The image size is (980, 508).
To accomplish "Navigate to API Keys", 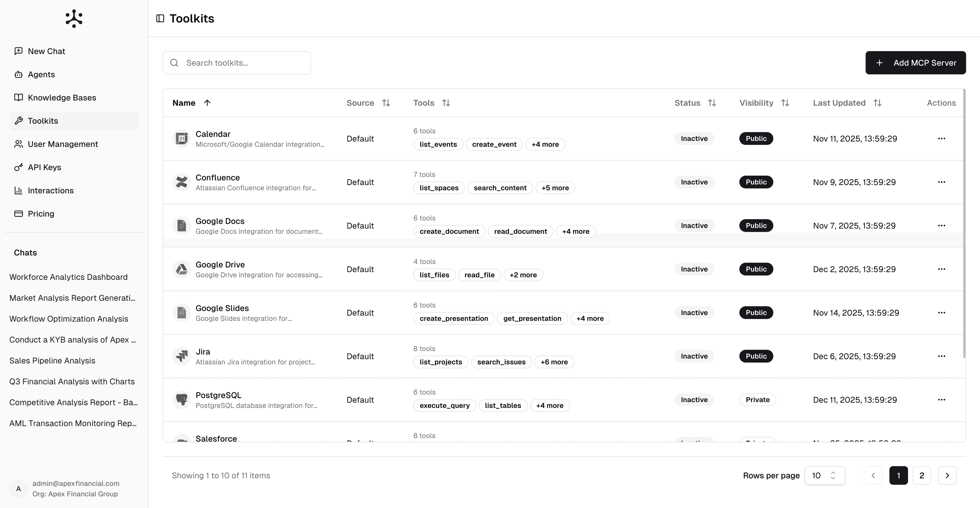I will tap(74, 167).
